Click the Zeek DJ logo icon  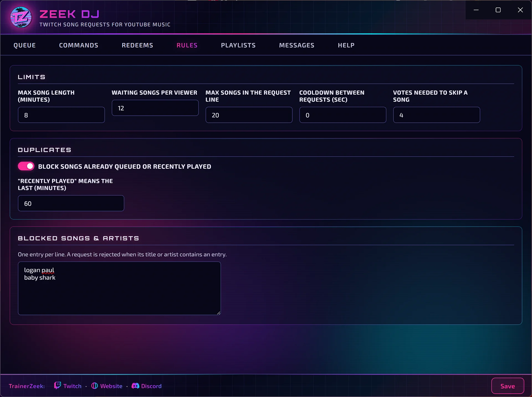tap(21, 17)
